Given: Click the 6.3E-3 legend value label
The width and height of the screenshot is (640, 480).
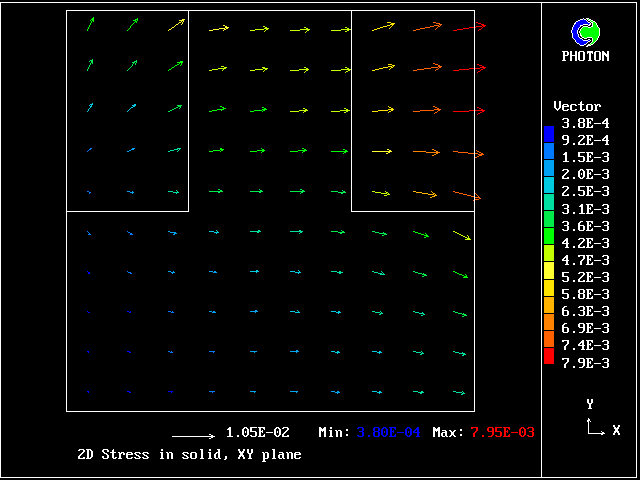Looking at the screenshot, I should (585, 311).
